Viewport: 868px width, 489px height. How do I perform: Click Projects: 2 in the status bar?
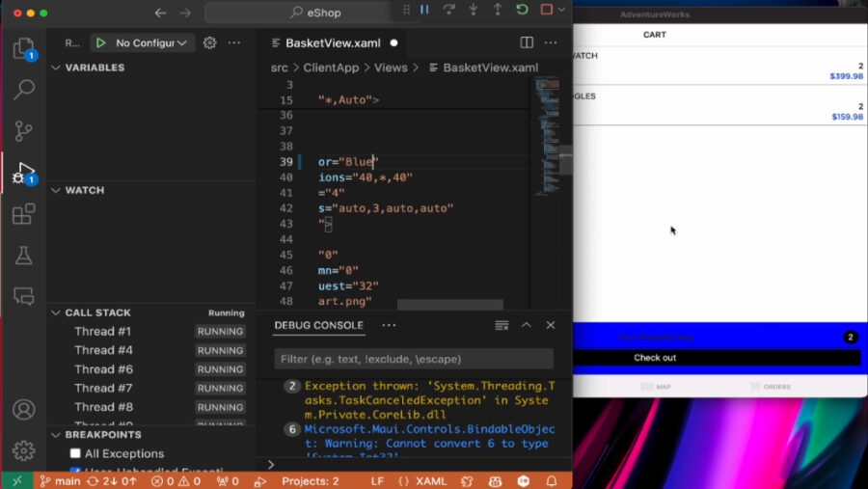click(310, 481)
